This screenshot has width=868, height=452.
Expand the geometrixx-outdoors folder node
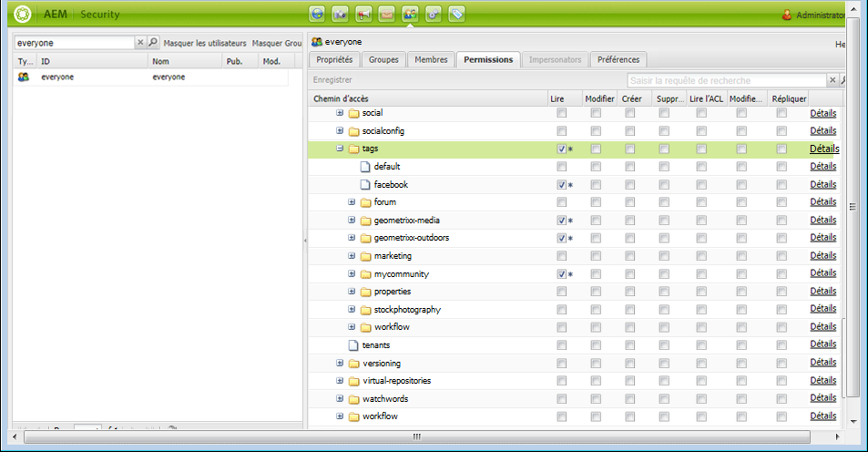[352, 238]
